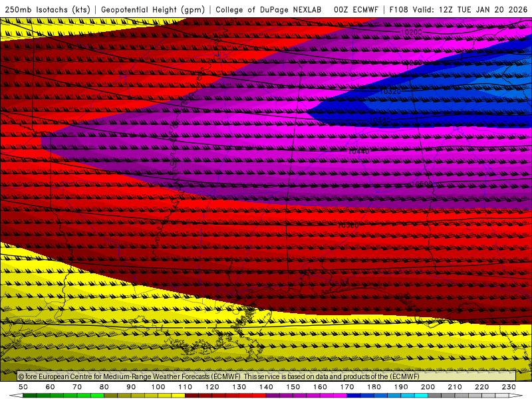
Task: Click the colorbar label 140
Action: (266, 387)
